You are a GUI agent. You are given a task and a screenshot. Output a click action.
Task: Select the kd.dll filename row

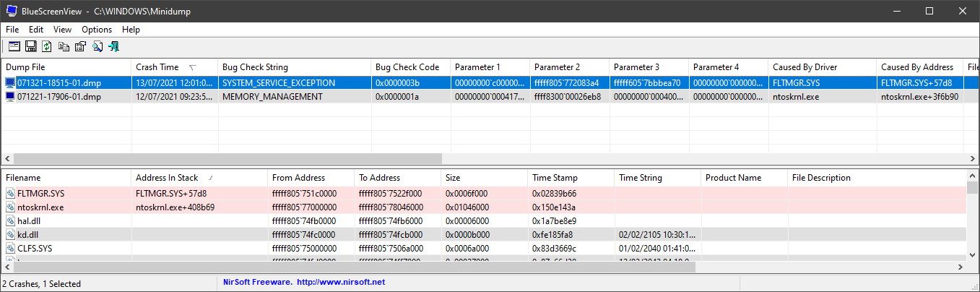tap(484, 234)
